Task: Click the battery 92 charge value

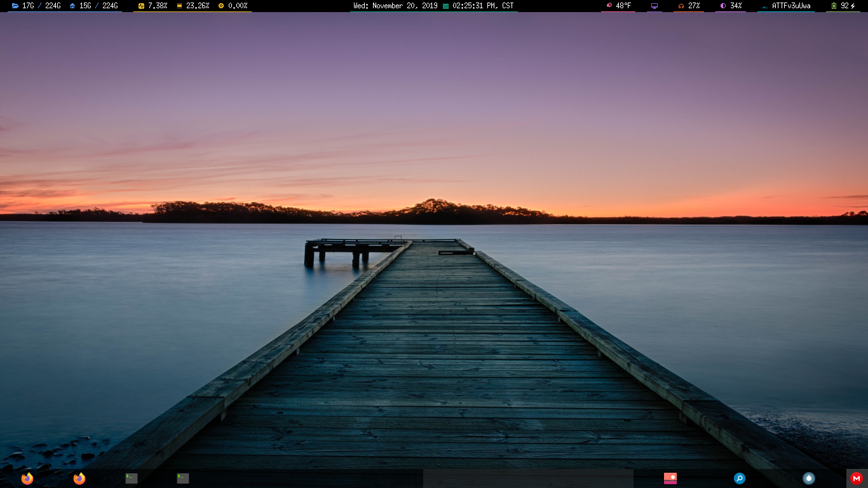Action: pyautogui.click(x=844, y=6)
